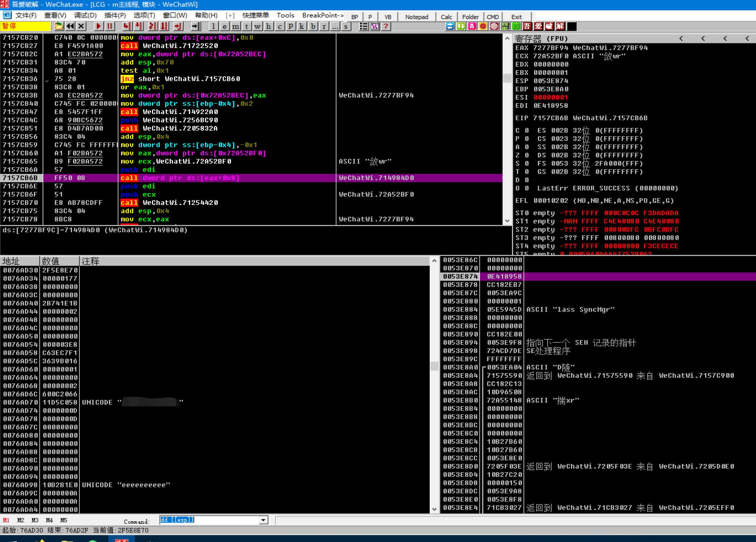The width and height of the screenshot is (756, 542).
Task: Open the References window via 'r' button
Action: coord(324,26)
